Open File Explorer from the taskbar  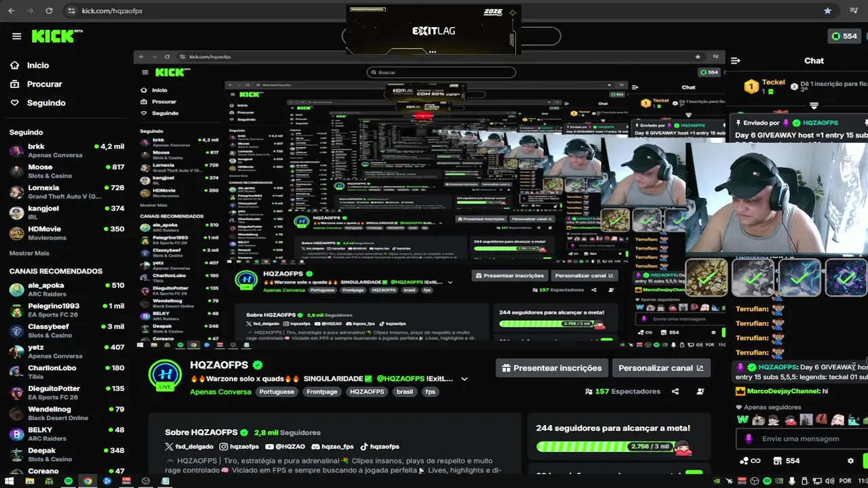click(29, 481)
